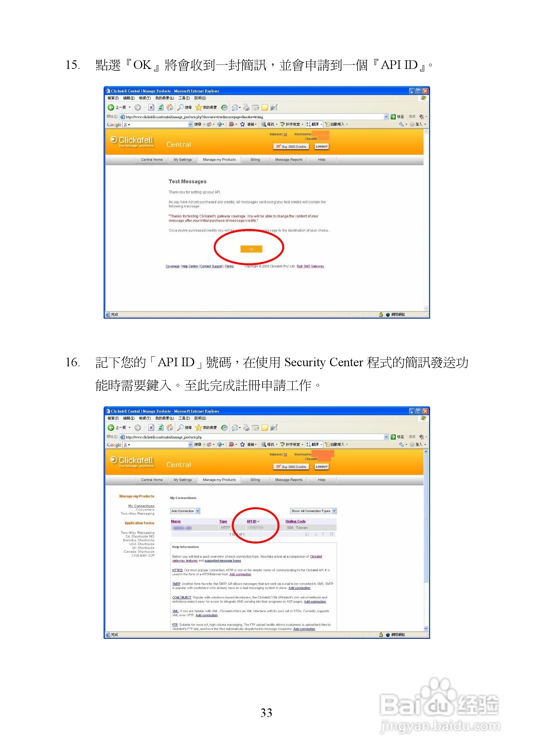
Task: Click the Google Toolbar bookmark star icon
Action: (x=242, y=125)
